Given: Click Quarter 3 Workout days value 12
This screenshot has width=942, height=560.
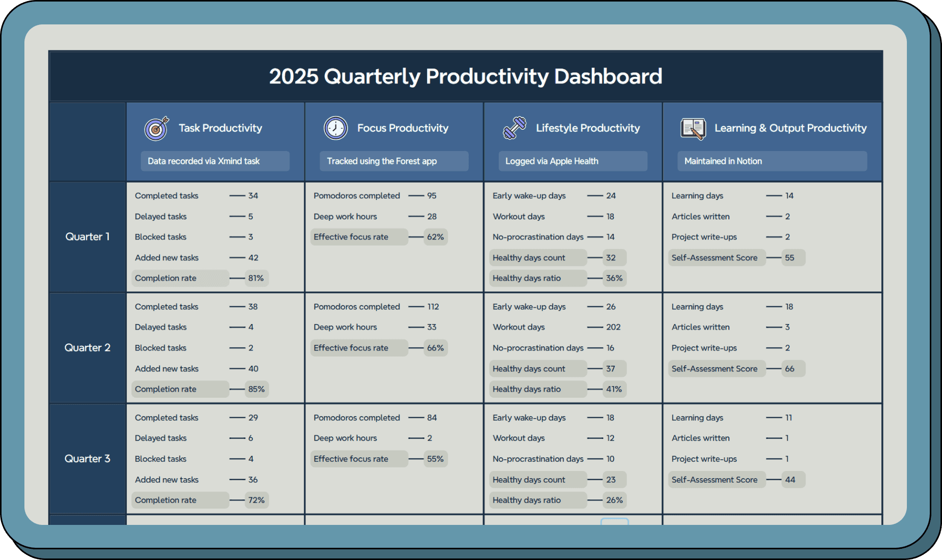Looking at the screenshot, I should pos(610,438).
